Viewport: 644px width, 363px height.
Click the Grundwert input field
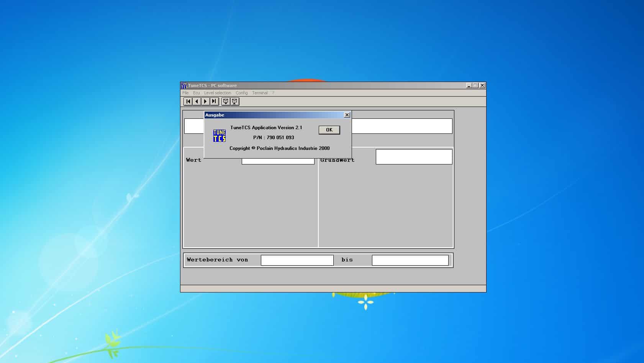click(414, 157)
